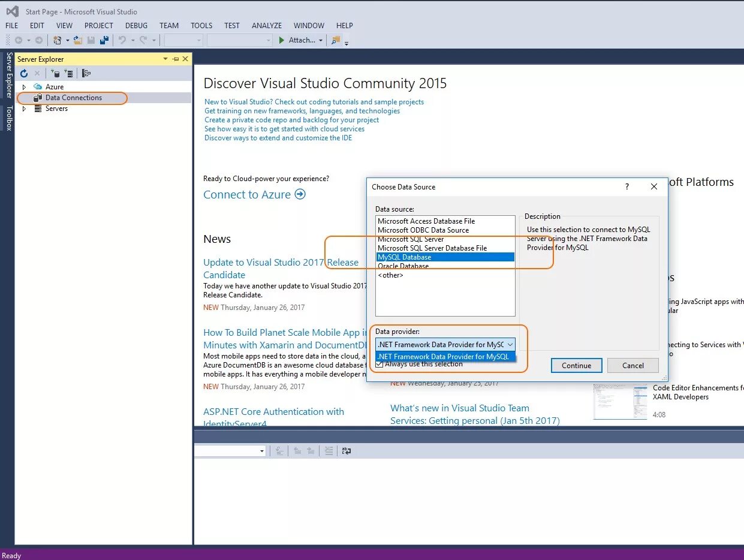Click the Navigate Forward arrow icon
The width and height of the screenshot is (744, 560).
click(39, 40)
